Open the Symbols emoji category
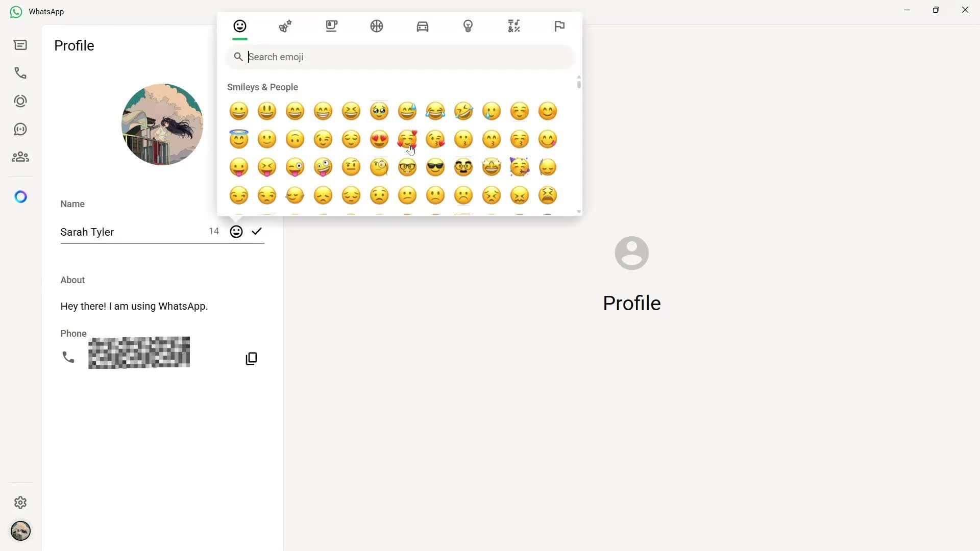 click(x=514, y=26)
